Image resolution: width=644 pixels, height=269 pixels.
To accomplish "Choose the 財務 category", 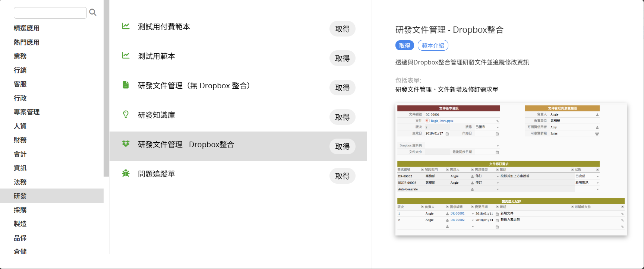I will point(20,140).
